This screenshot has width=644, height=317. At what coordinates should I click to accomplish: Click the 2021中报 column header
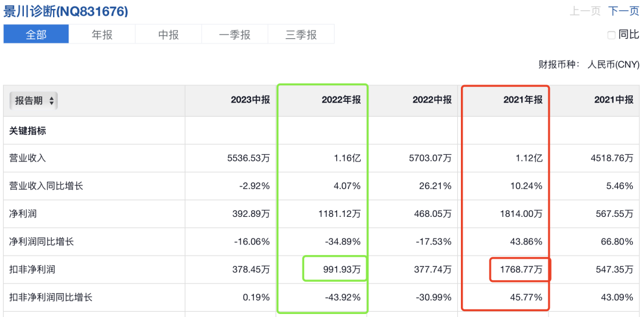click(614, 100)
